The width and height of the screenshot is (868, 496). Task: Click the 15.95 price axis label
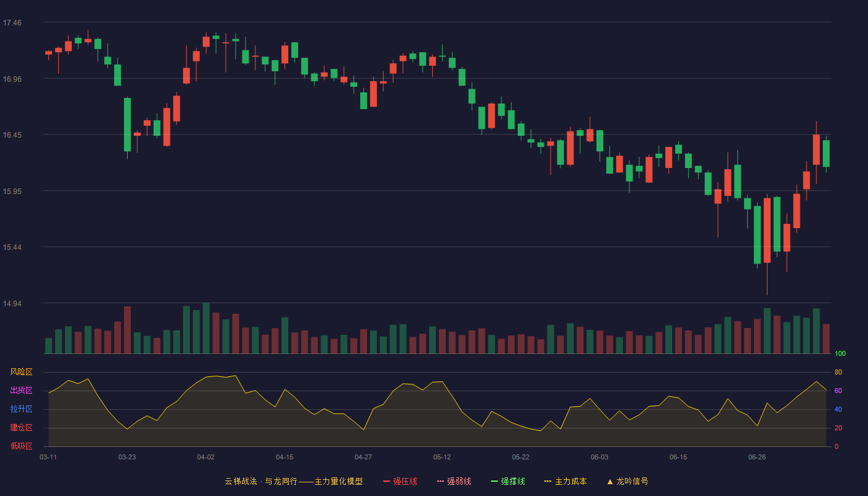tap(12, 192)
